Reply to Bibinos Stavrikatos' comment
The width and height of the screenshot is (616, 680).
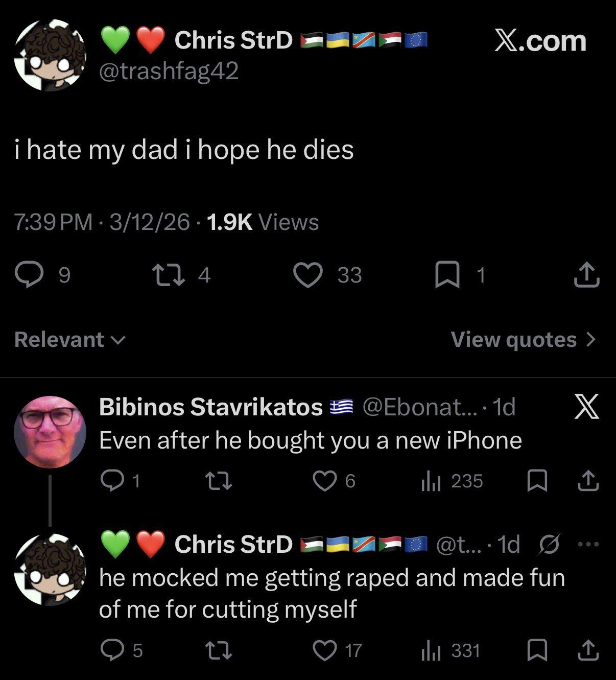pos(109,481)
